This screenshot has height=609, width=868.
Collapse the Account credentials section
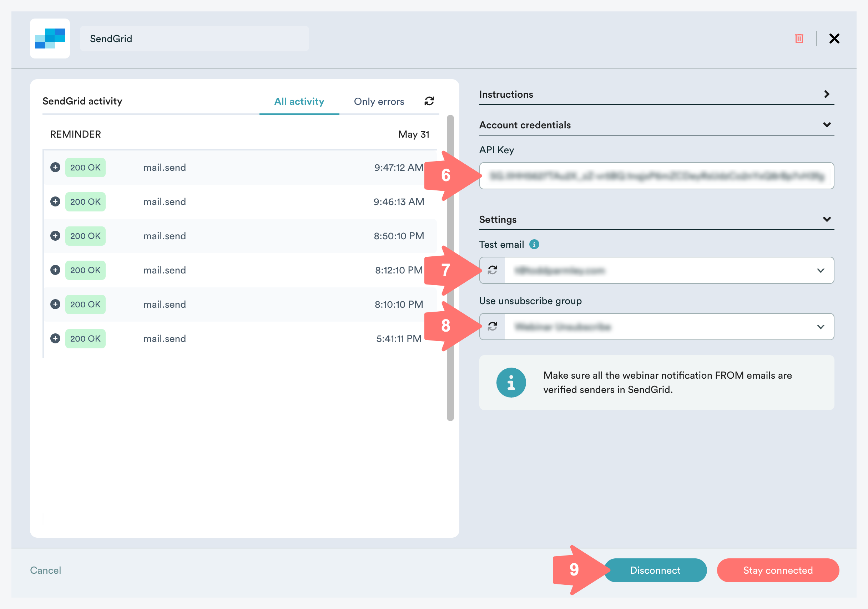tap(826, 125)
